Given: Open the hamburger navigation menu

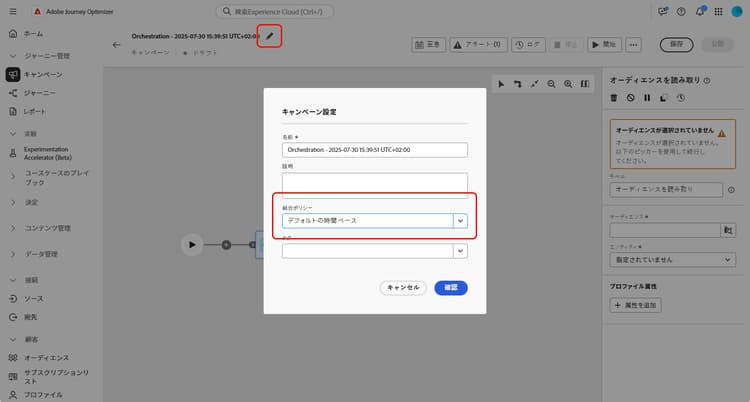Looking at the screenshot, I should (x=13, y=11).
